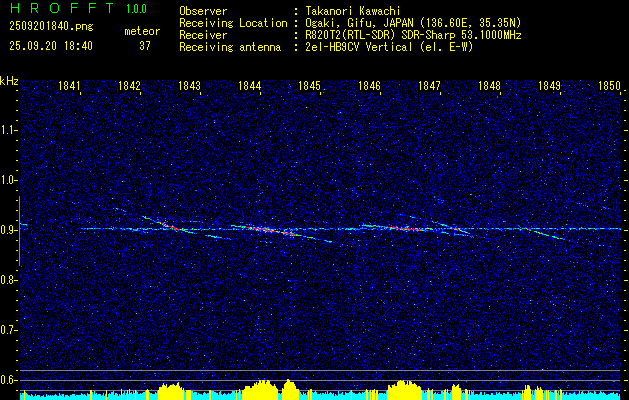The width and height of the screenshot is (629, 400).
Task: Click the 1849 time marker
Action: pos(550,86)
